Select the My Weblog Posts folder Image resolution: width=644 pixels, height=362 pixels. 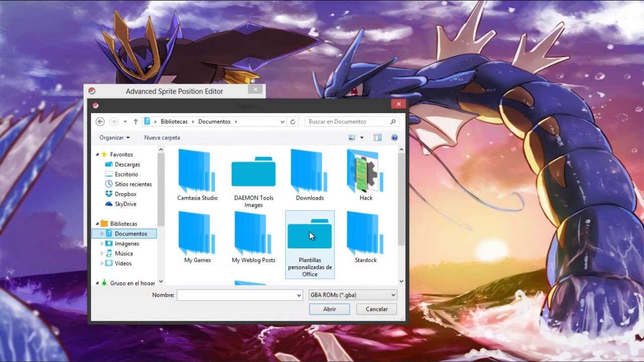tap(254, 237)
